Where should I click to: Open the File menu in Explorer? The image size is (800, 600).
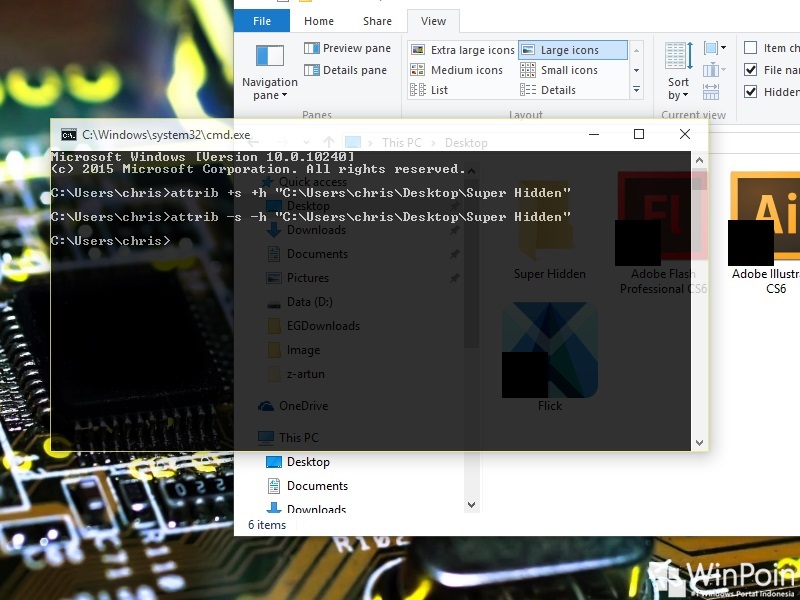(x=261, y=20)
